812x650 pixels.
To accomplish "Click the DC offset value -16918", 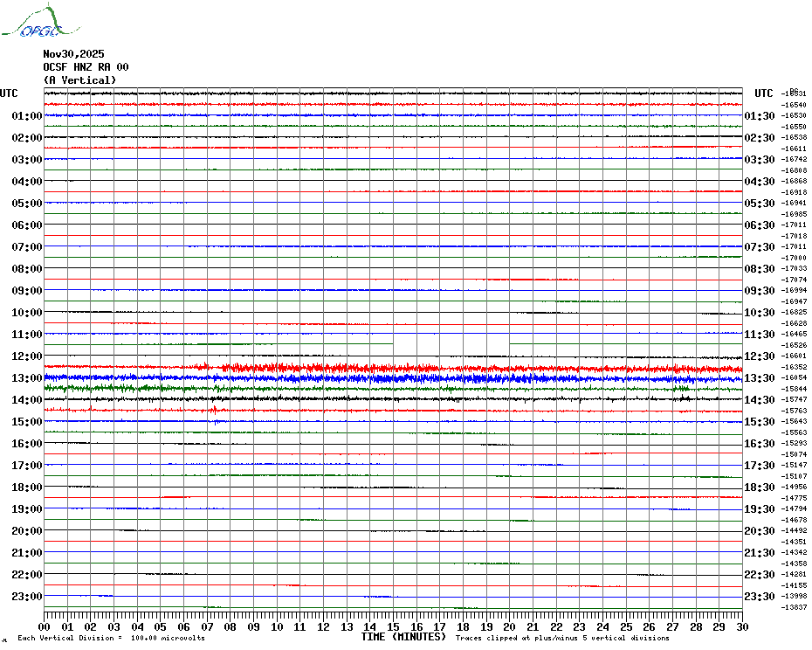I will pyautogui.click(x=794, y=192).
